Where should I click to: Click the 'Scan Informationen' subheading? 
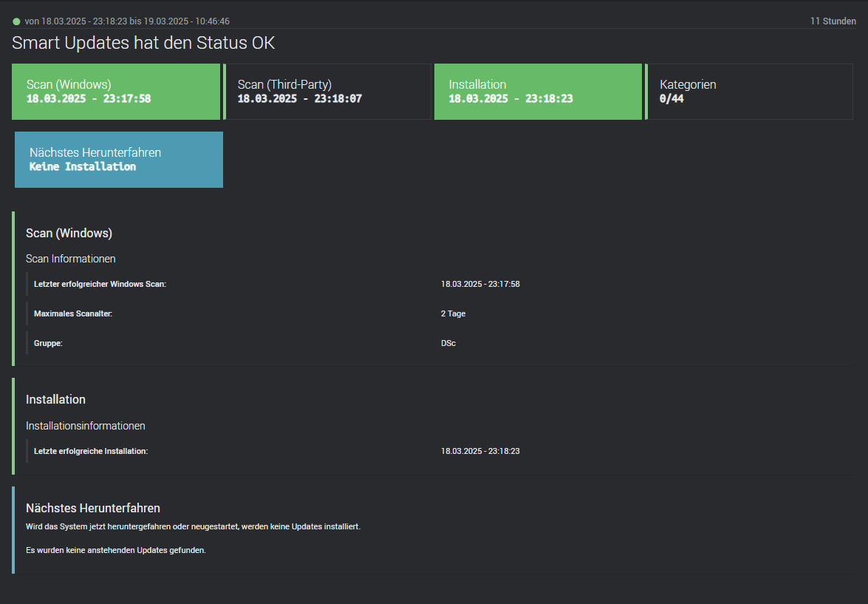pyautogui.click(x=71, y=259)
